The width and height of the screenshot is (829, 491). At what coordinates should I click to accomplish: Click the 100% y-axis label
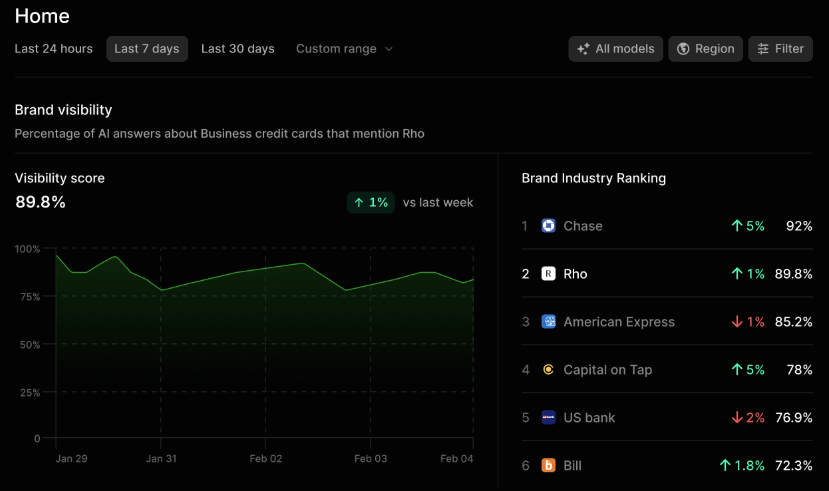tap(27, 249)
